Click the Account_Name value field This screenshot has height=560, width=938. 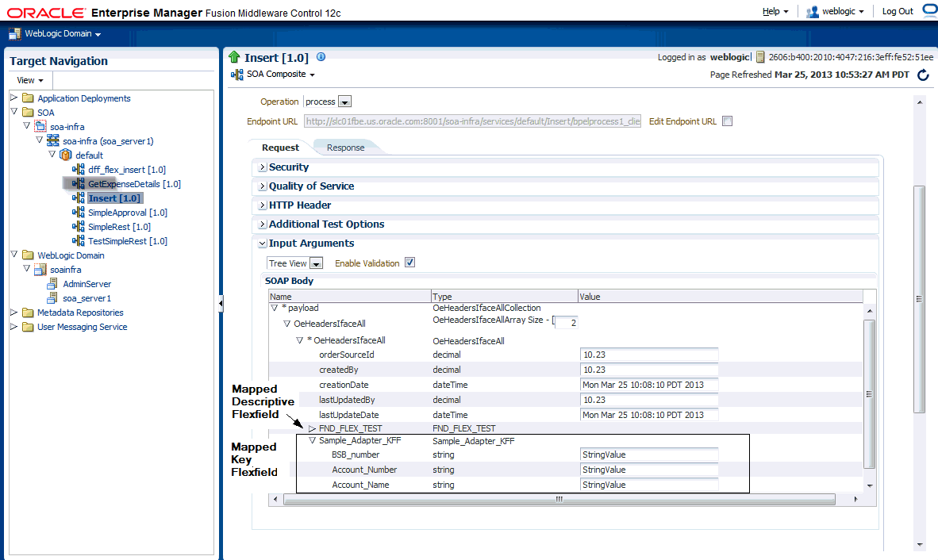pos(649,485)
